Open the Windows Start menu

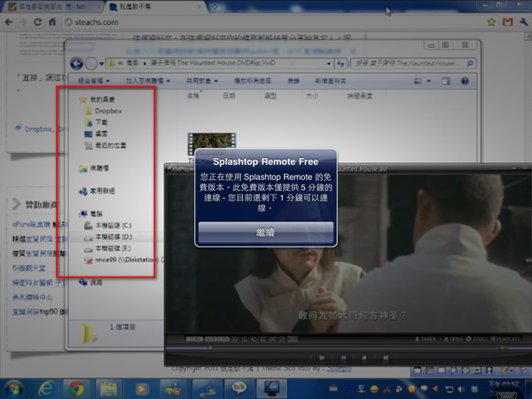tap(13, 388)
